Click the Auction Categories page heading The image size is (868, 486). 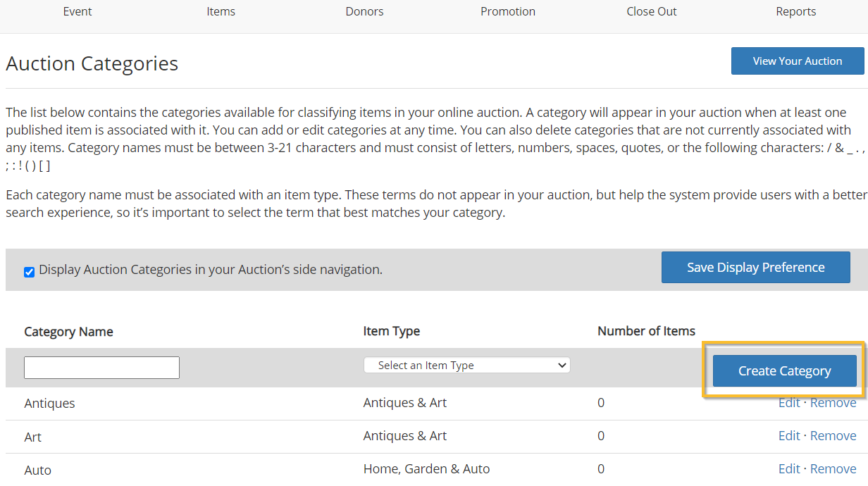(92, 63)
